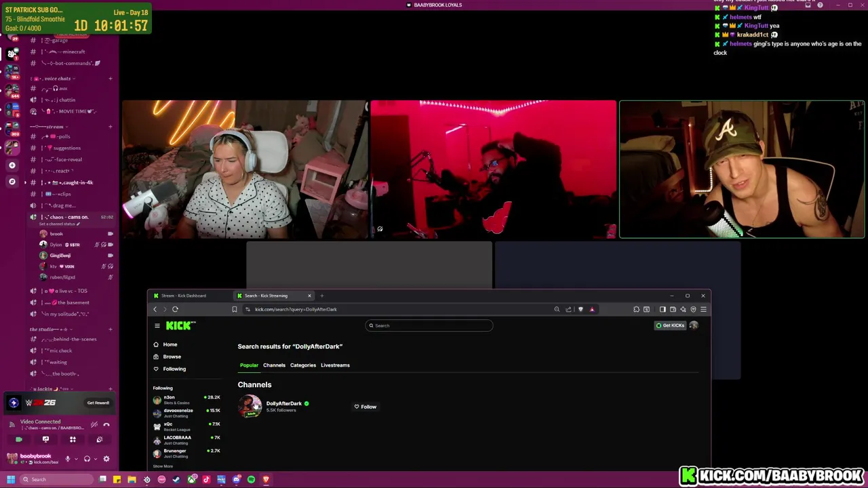Screen dimensions: 868x488
Task: Share your screen in Discord
Action: tap(45, 439)
